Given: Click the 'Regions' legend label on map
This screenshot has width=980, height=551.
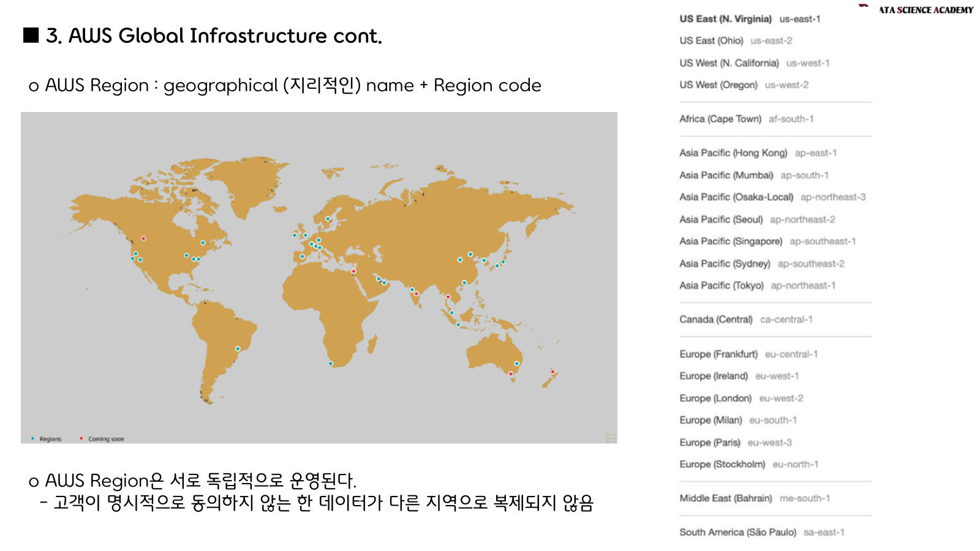Looking at the screenshot, I should click(50, 439).
